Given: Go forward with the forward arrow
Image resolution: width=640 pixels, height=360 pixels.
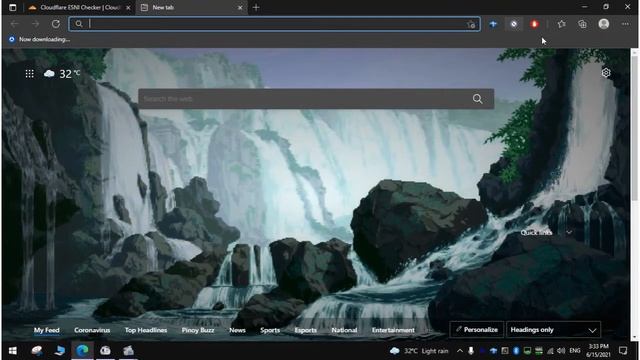Looking at the screenshot, I should [x=36, y=24].
